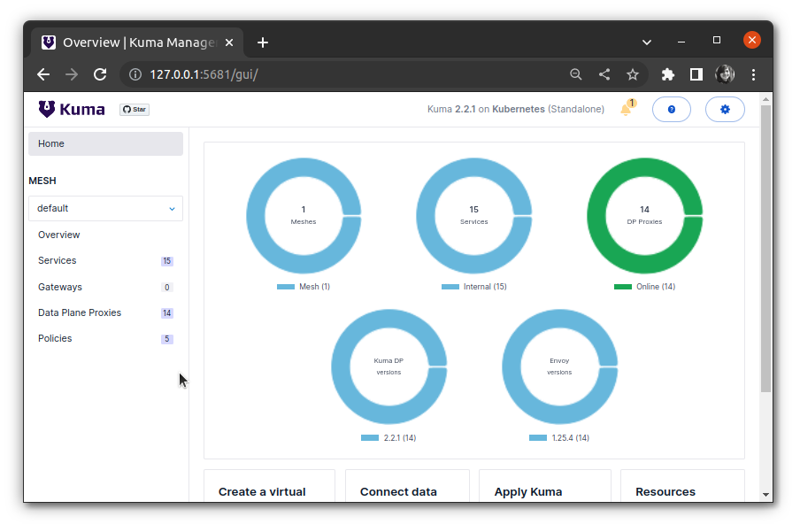The image size is (800, 532).
Task: Toggle the Online (14) legend entry
Action: pos(644,287)
